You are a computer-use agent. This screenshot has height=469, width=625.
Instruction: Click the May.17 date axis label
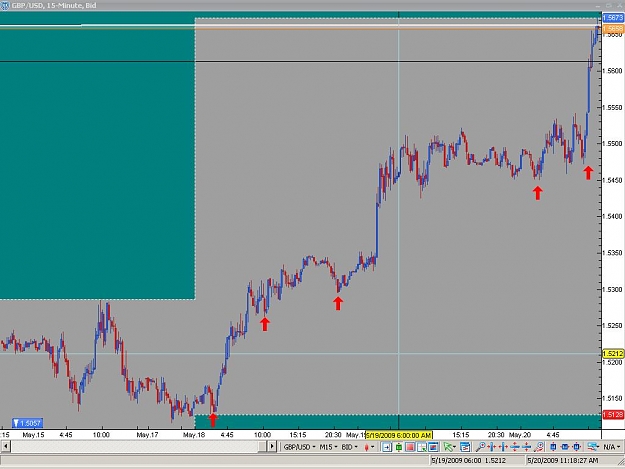tap(147, 435)
